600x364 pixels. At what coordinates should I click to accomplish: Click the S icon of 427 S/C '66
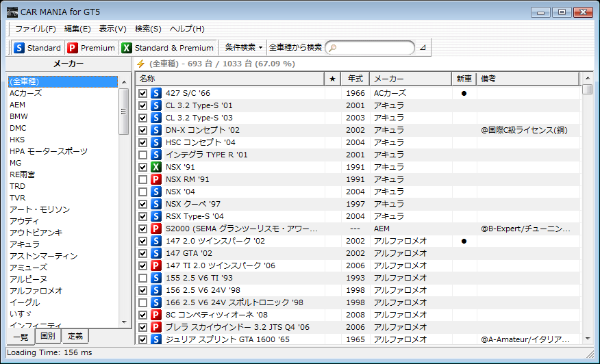pos(155,93)
